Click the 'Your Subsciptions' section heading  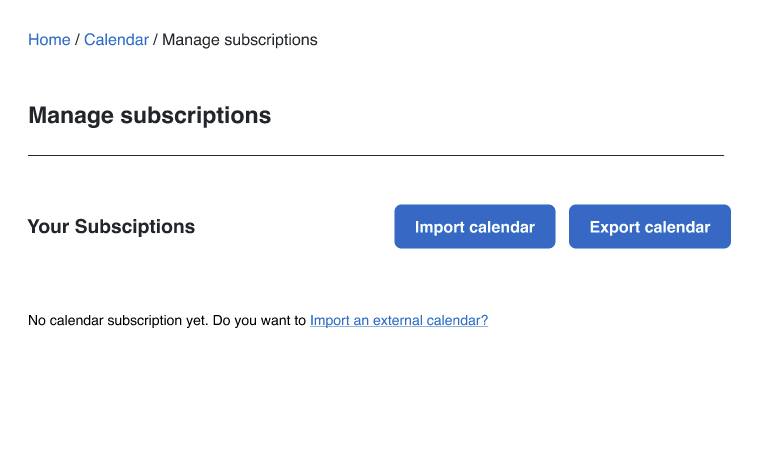point(111,226)
